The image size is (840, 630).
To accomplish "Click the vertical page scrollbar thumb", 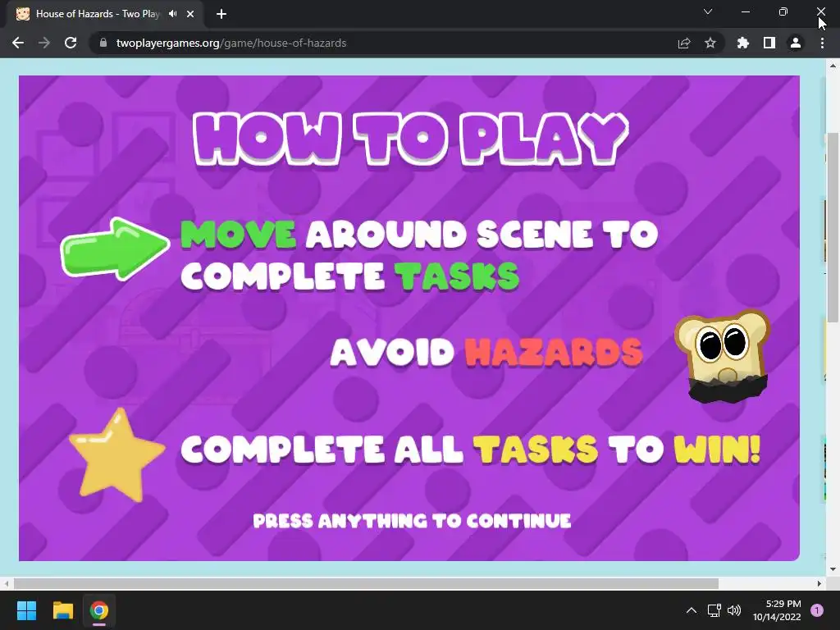I will pos(833,228).
